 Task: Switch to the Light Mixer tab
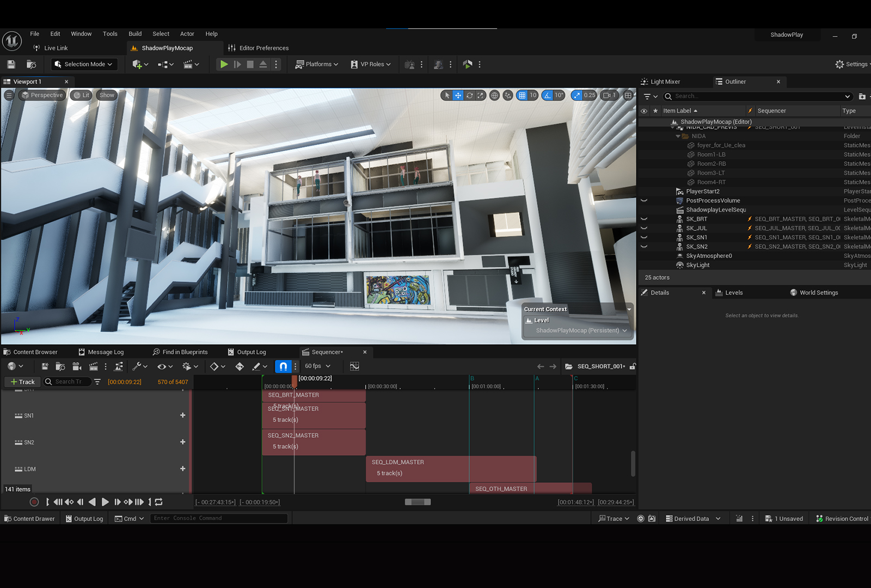click(x=660, y=82)
